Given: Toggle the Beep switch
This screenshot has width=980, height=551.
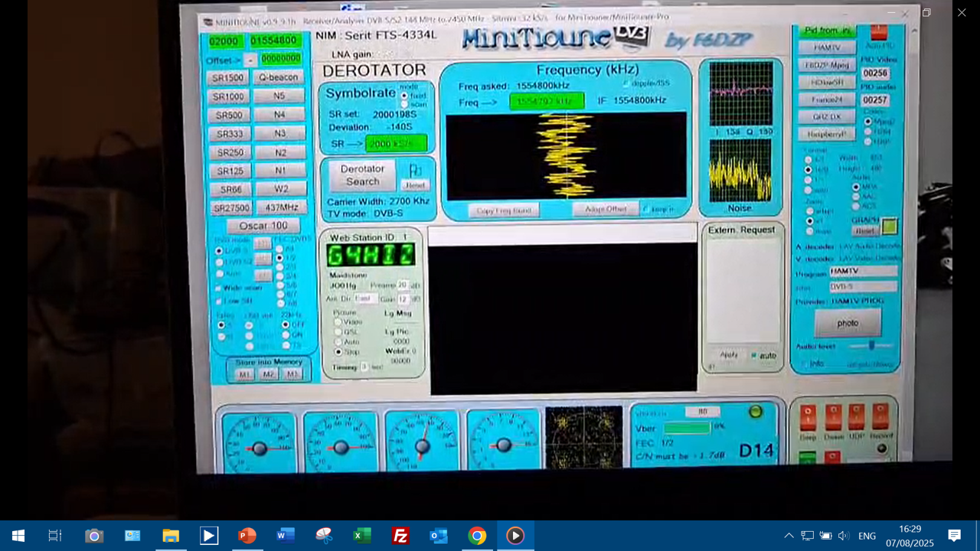Looking at the screenshot, I should point(808,418).
